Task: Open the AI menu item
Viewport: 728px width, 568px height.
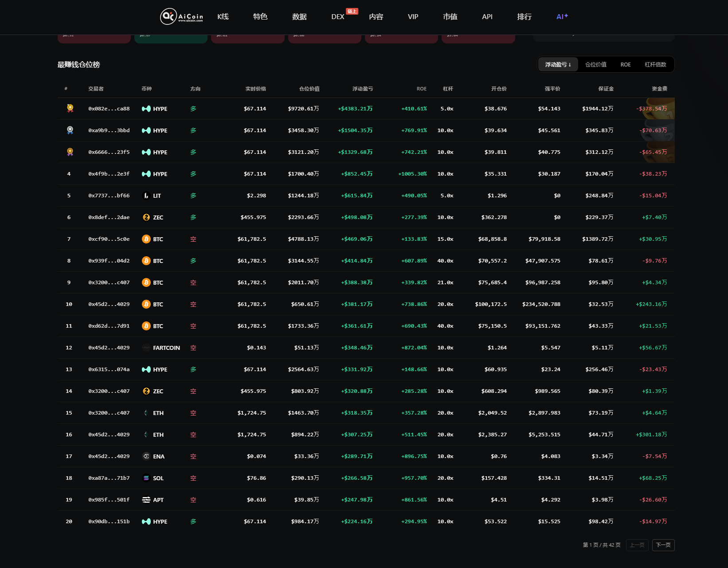Action: pos(562,16)
